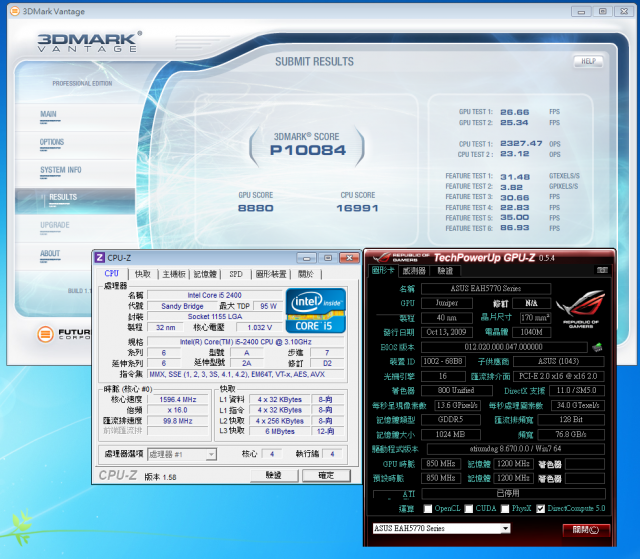The width and height of the screenshot is (640, 559).
Task: Click the driver version atiumdag field
Action: pyautogui.click(x=516, y=449)
